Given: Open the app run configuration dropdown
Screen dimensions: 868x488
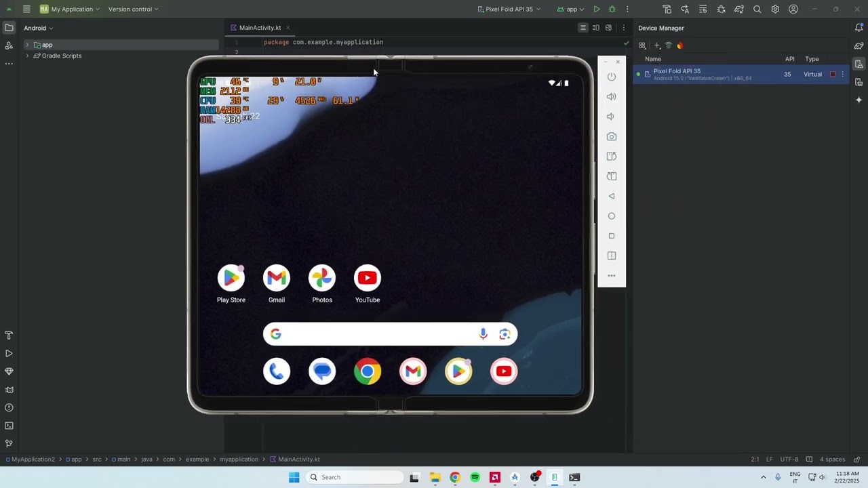Looking at the screenshot, I should 571,9.
